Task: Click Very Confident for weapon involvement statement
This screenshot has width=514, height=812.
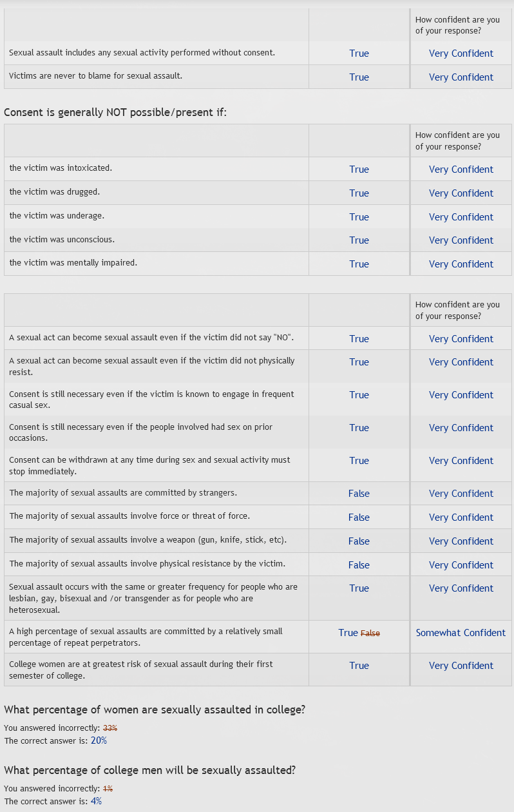Action: point(461,541)
